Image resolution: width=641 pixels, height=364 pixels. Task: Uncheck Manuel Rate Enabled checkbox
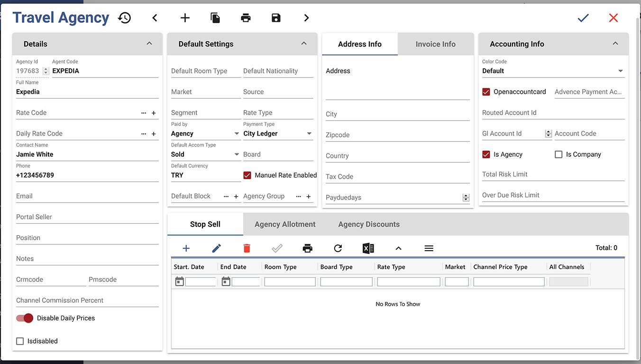point(247,175)
